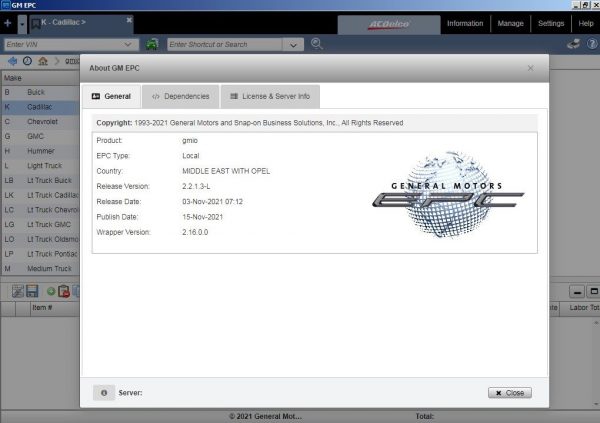The image size is (600, 423).
Task: Select Hummer in the Make list
Action: [x=41, y=151]
